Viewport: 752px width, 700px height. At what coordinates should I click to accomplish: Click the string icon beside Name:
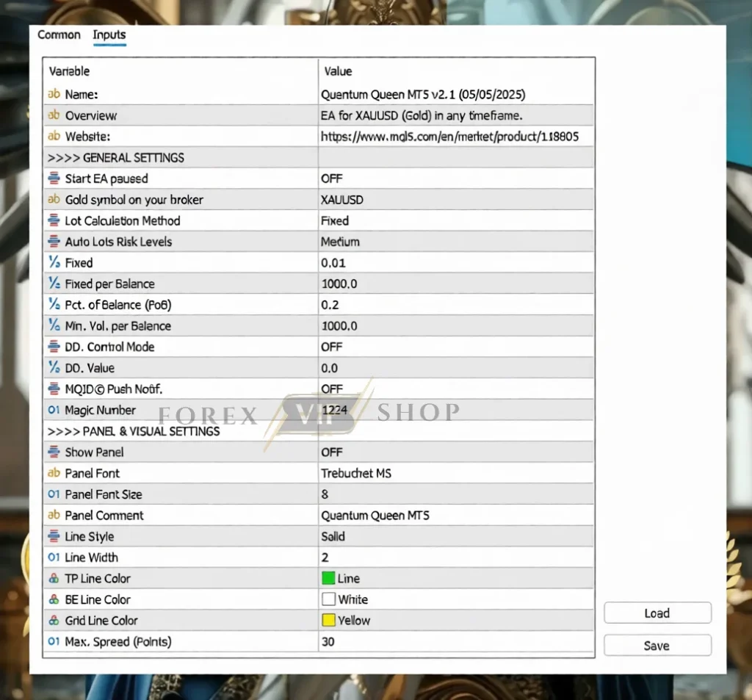pyautogui.click(x=54, y=94)
